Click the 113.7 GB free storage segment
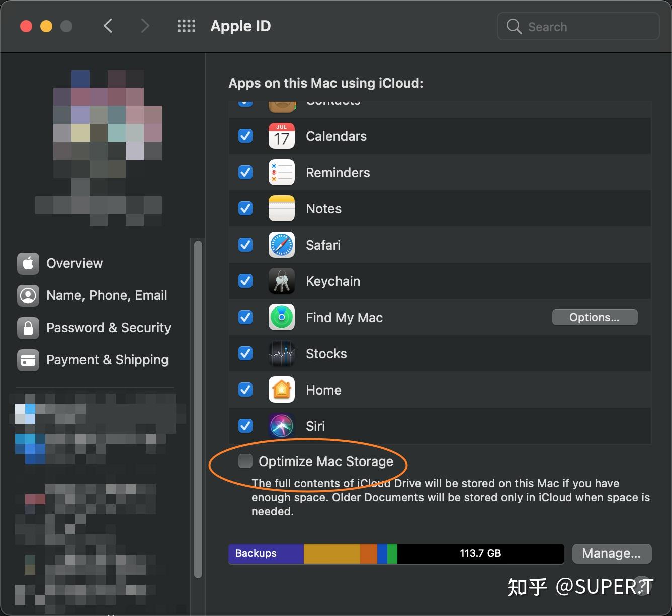The image size is (672, 616). [x=480, y=554]
